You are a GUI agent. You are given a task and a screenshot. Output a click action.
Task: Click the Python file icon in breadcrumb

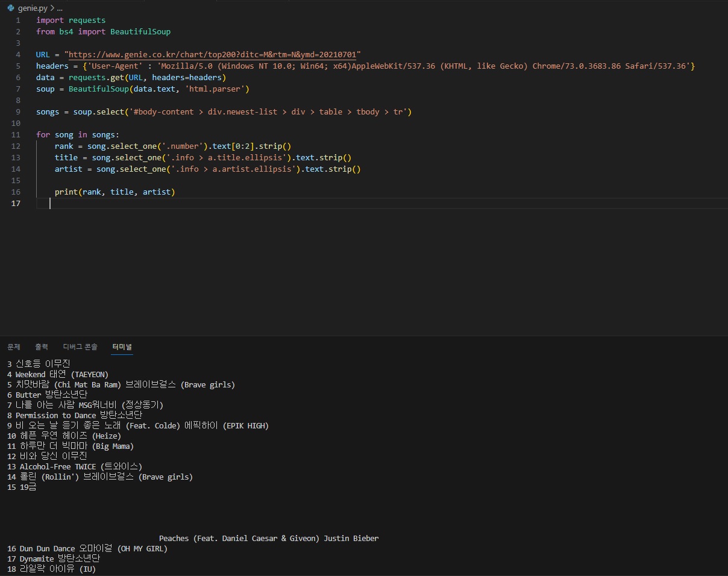point(10,8)
